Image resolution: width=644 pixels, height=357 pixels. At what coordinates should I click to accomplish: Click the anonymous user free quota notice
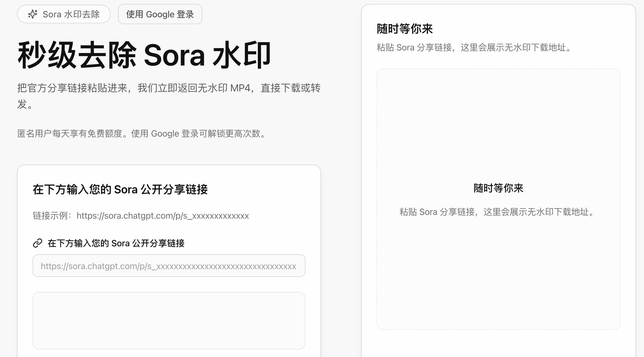(x=142, y=134)
